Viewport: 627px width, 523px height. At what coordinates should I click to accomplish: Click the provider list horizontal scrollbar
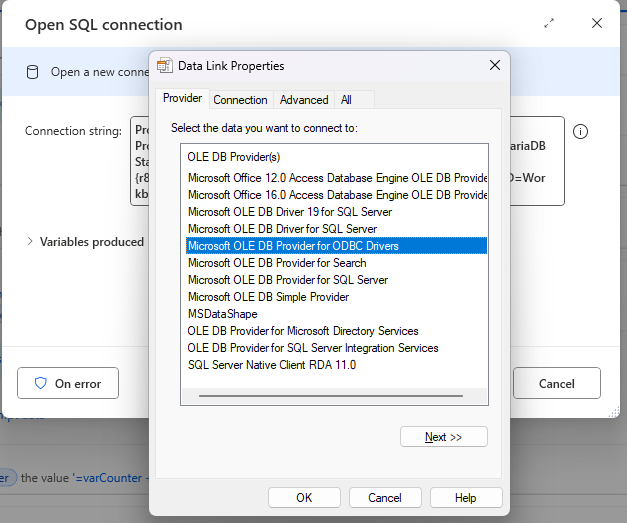[x=334, y=396]
